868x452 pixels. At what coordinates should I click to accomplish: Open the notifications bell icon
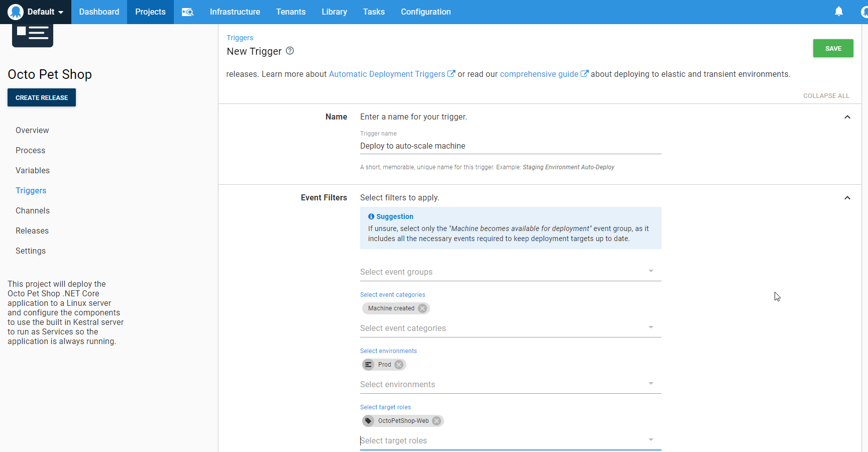(838, 12)
